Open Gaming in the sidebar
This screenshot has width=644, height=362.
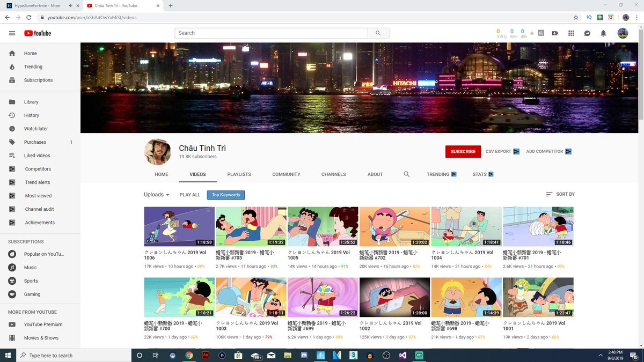(40, 294)
